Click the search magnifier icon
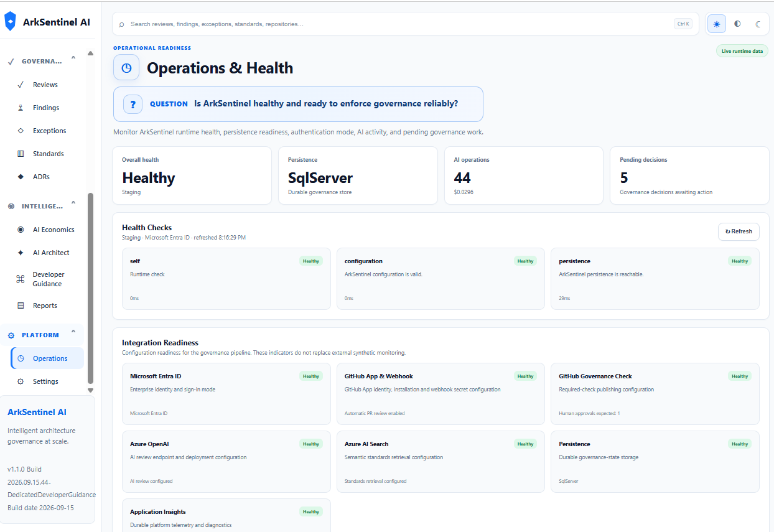The height and width of the screenshot is (532, 774). tap(121, 24)
